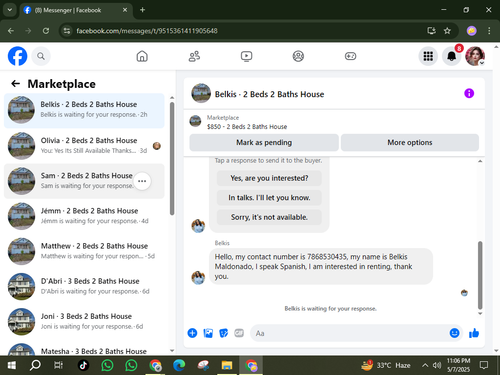The width and height of the screenshot is (500, 375).
Task: Open Joni - 3 Beds 2 Baths House chat
Action: [84, 322]
